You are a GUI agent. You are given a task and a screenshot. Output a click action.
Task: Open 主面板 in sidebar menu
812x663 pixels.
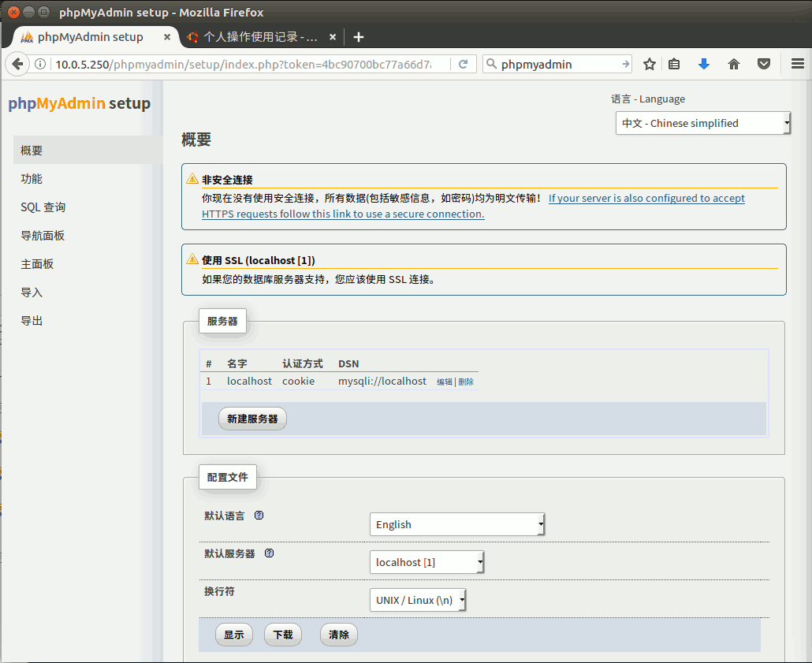[37, 264]
